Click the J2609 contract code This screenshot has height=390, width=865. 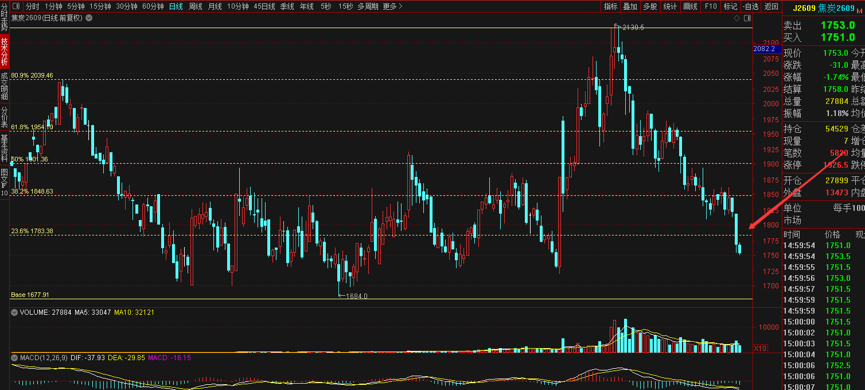805,8
